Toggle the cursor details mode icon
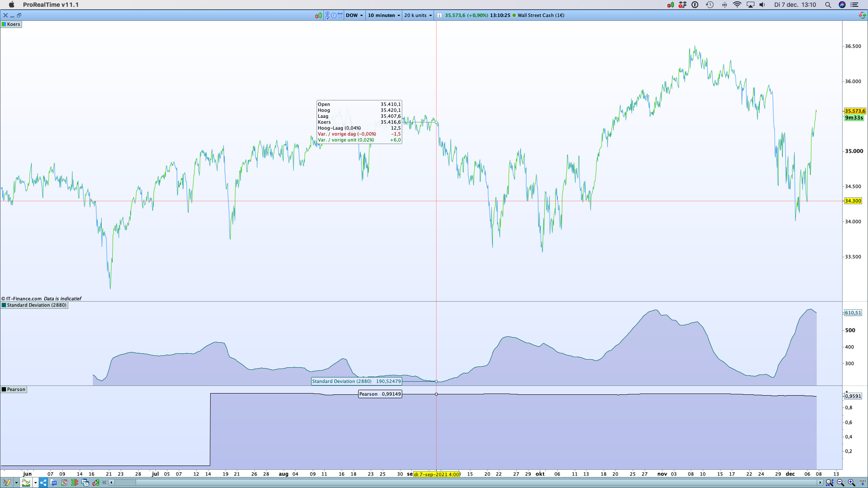This screenshot has height=488, width=868. (328, 15)
